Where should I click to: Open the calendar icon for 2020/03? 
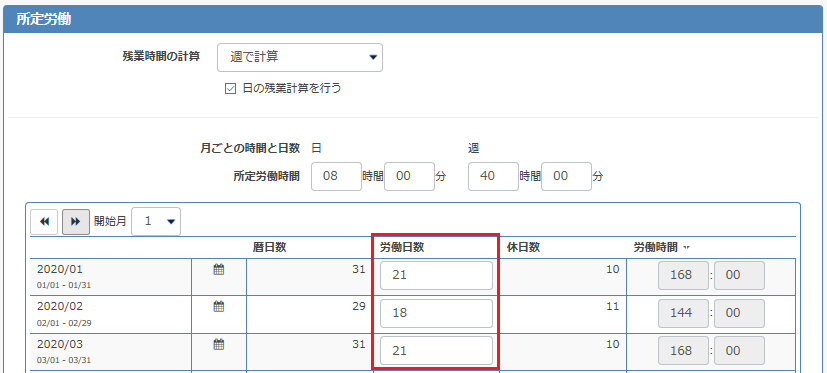click(x=219, y=345)
